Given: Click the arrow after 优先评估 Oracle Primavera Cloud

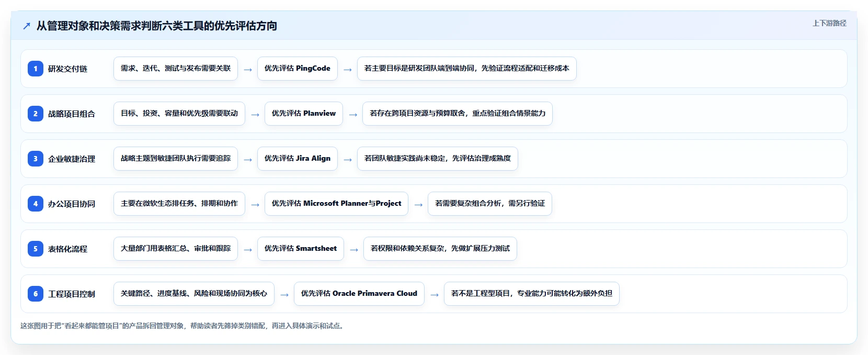Looking at the screenshot, I should click(x=435, y=295).
